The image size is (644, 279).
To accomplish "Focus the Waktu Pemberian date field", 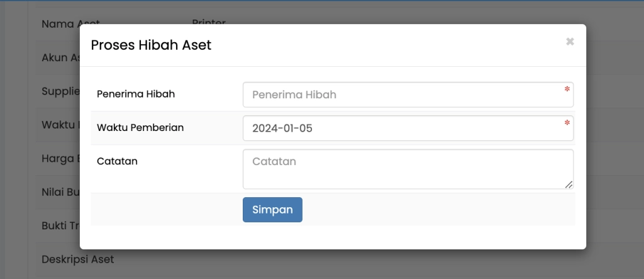I will click(x=402, y=128).
